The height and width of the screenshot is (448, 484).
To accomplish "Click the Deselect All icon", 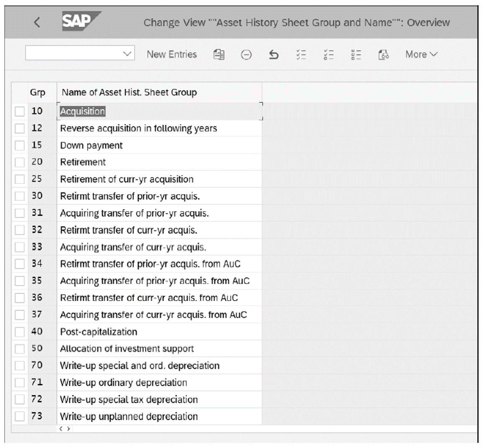I will click(x=356, y=54).
